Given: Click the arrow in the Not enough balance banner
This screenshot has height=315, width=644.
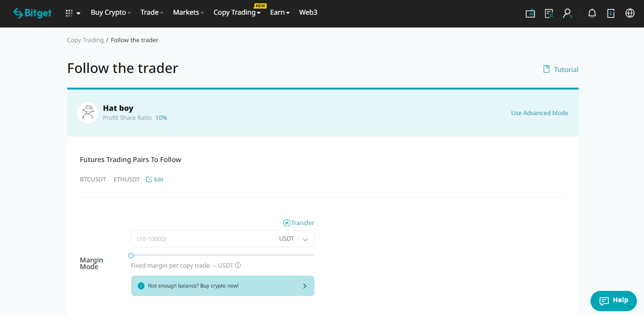Looking at the screenshot, I should pyautogui.click(x=304, y=286).
